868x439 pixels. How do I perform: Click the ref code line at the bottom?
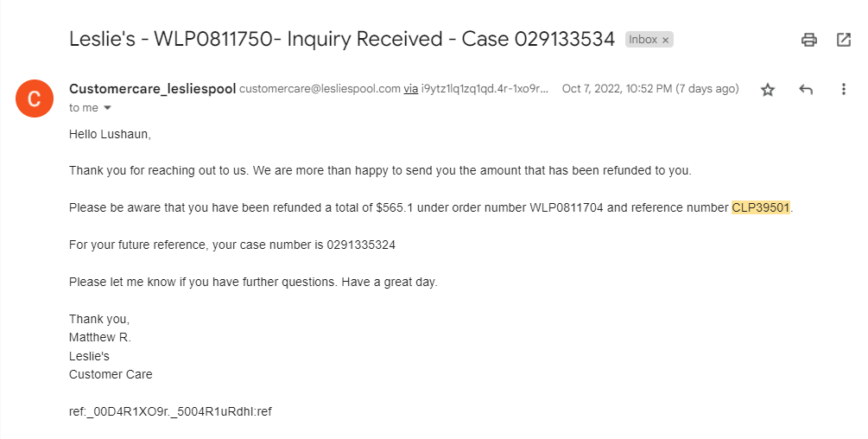pyautogui.click(x=170, y=411)
